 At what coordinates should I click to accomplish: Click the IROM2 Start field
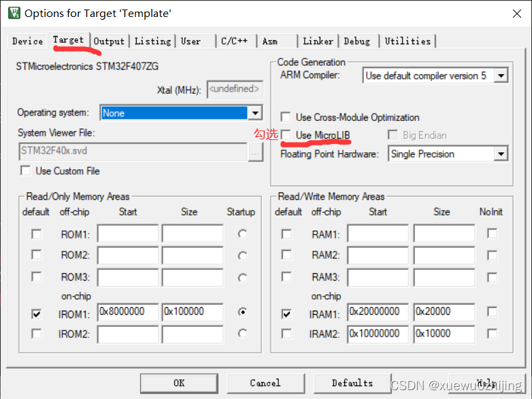coord(128,334)
